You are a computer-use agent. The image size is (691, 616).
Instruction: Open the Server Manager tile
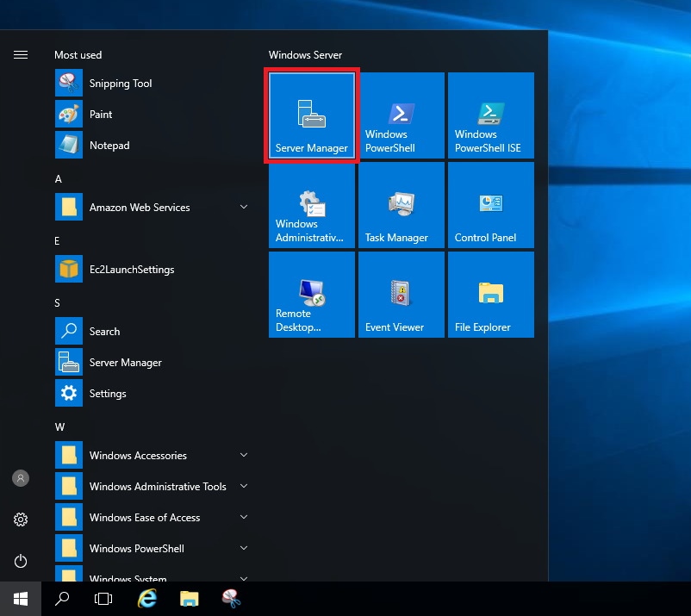tap(312, 115)
